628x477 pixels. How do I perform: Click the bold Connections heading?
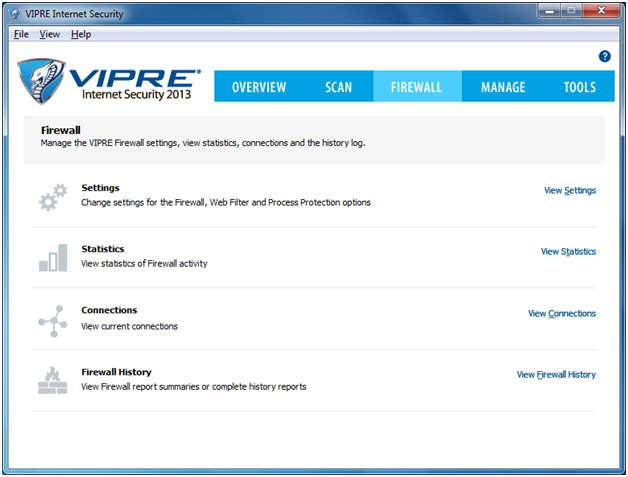(x=109, y=310)
